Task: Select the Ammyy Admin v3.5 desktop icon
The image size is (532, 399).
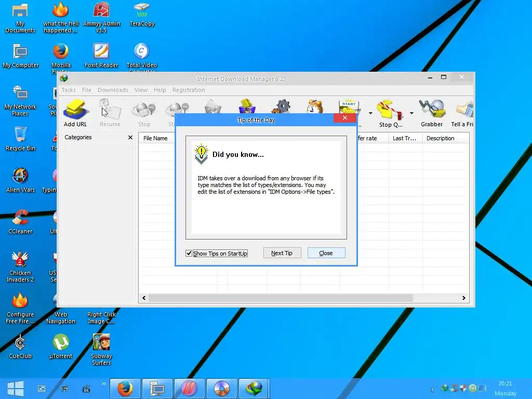Action: click(x=101, y=18)
